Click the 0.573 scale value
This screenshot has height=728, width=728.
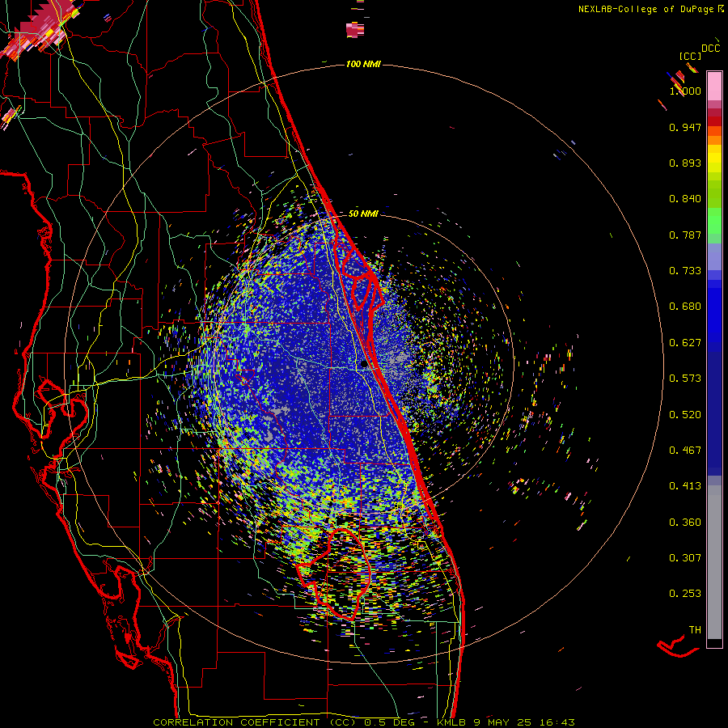(685, 379)
